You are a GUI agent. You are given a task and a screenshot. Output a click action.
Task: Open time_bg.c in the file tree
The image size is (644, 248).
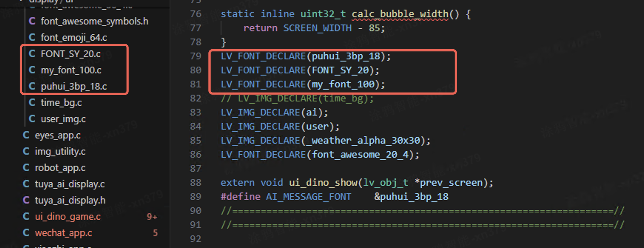tap(61, 103)
